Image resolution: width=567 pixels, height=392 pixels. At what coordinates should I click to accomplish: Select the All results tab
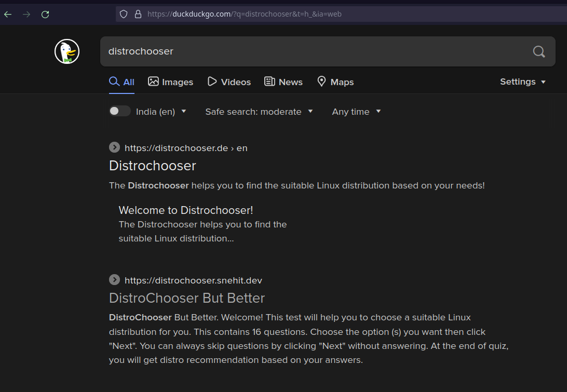tap(122, 82)
